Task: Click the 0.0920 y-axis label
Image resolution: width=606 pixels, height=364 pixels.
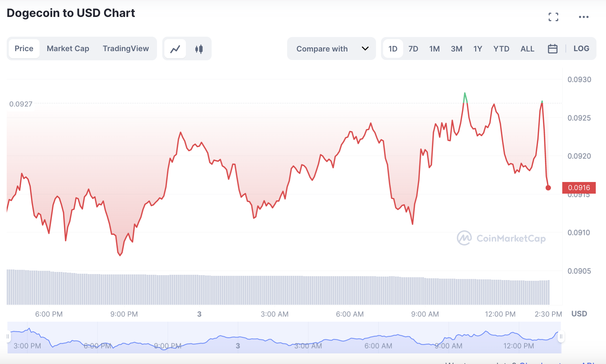Action: point(579,156)
